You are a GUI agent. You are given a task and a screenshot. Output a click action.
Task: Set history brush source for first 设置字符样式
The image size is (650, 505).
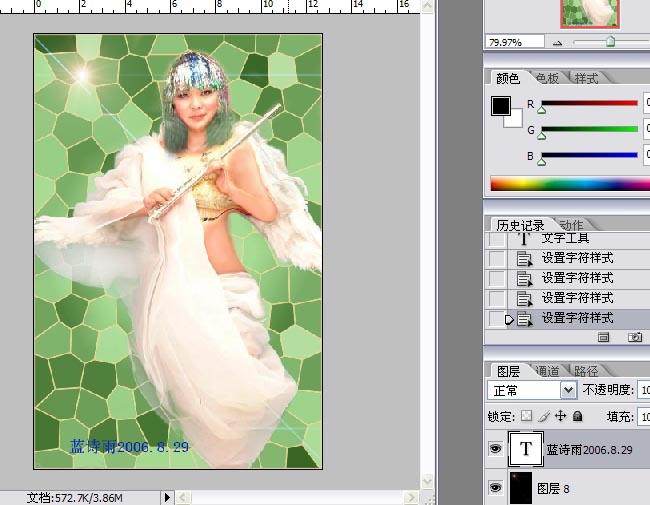[497, 259]
